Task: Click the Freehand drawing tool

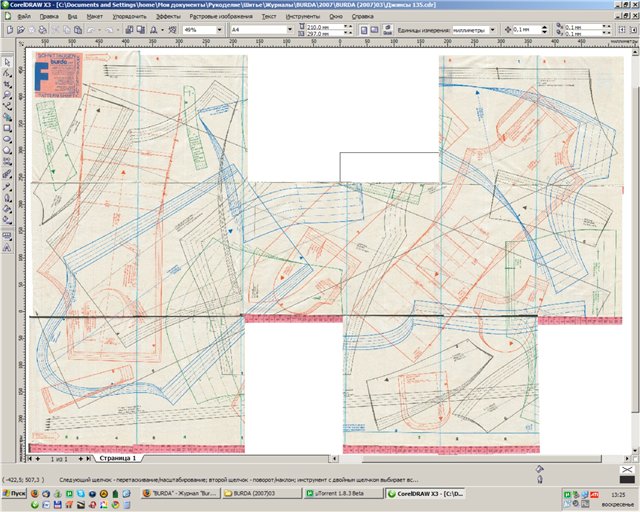Action: [x=7, y=106]
